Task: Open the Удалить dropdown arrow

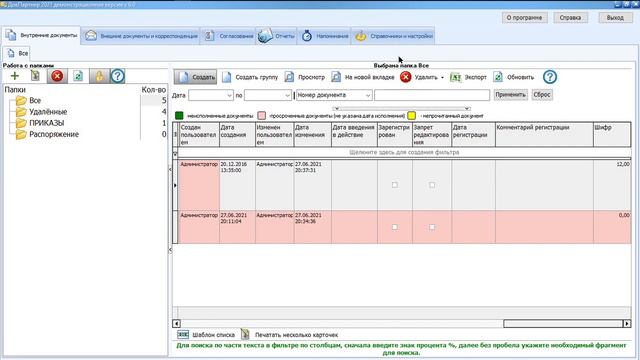Action: [x=442, y=78]
